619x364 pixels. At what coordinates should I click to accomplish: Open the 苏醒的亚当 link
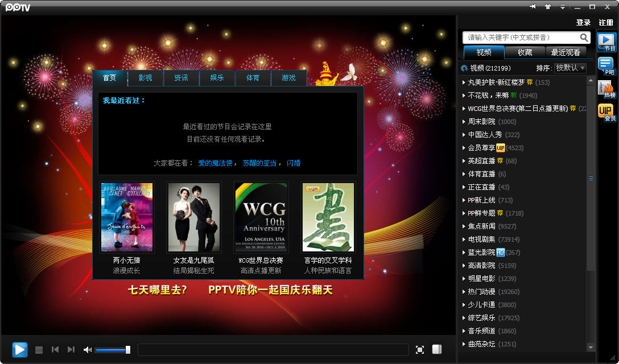[259, 163]
